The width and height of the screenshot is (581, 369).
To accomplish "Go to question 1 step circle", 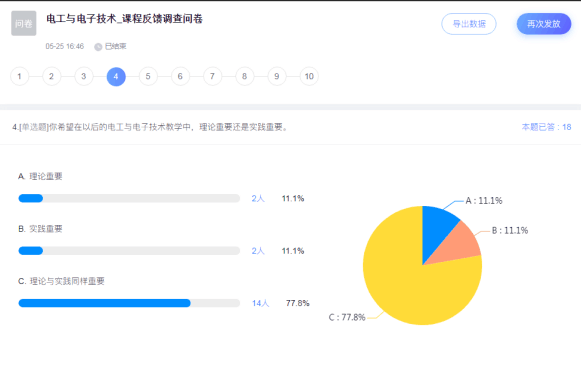I will coord(19,76).
